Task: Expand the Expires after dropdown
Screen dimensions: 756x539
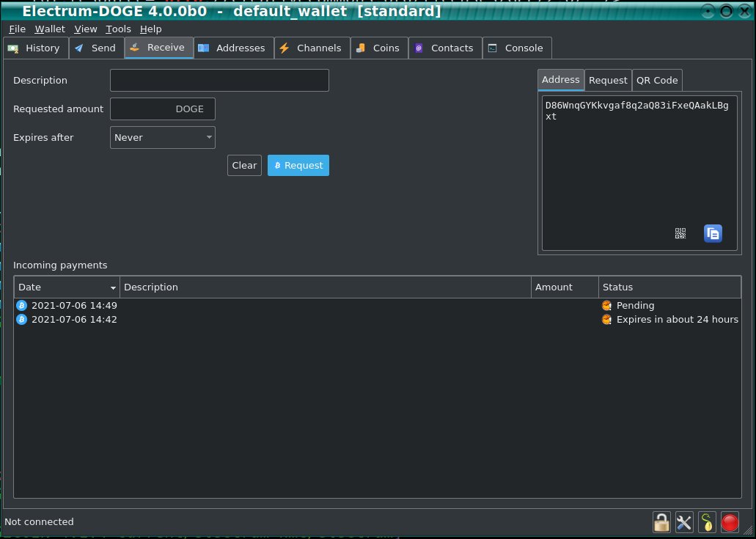Action: click(163, 137)
